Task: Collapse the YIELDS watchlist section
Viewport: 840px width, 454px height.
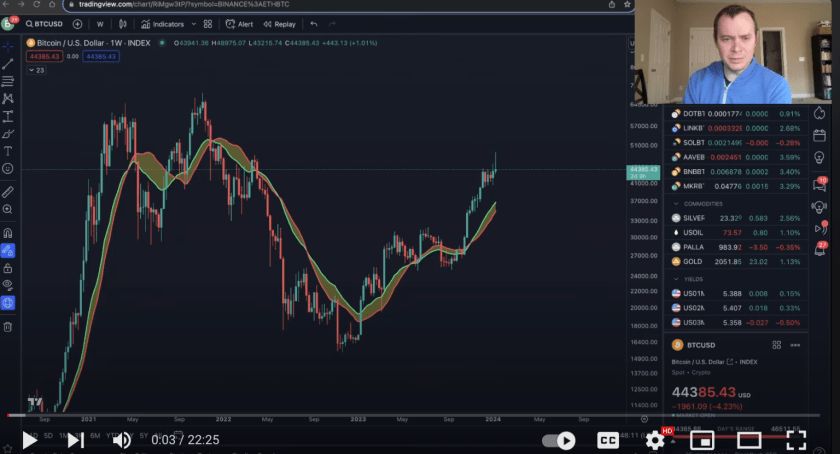Action: [x=676, y=279]
